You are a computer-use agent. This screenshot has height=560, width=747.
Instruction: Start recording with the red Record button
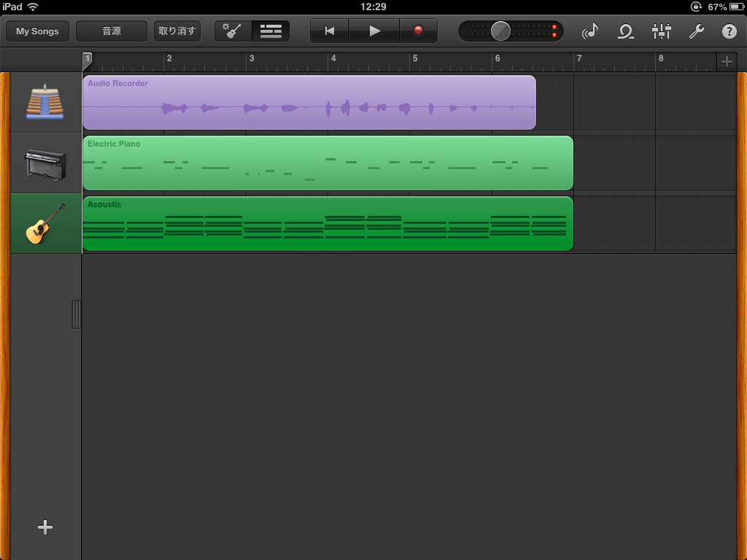[418, 31]
